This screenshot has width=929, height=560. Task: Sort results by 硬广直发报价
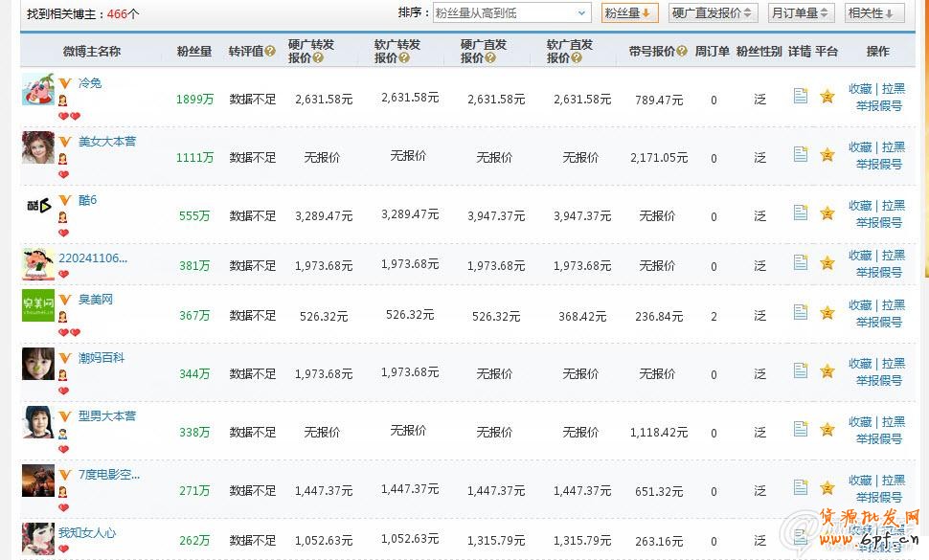coord(714,12)
